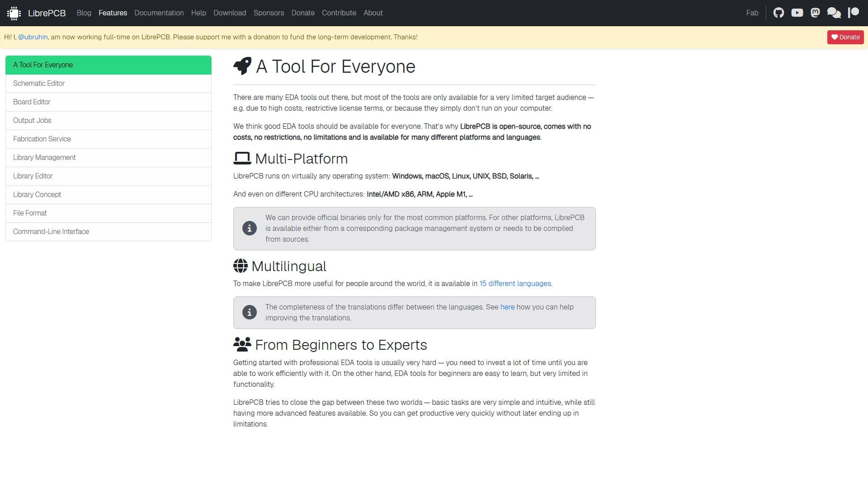Open the Fab link in navbar

click(x=752, y=13)
